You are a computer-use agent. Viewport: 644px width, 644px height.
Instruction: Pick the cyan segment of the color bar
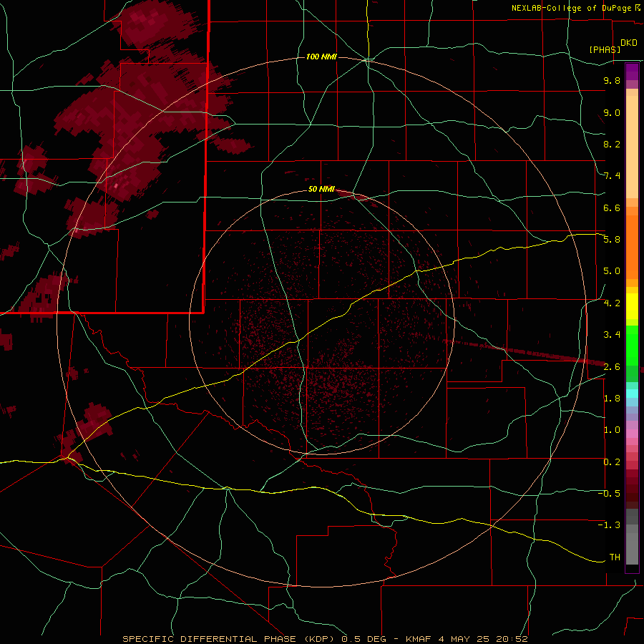click(x=632, y=393)
